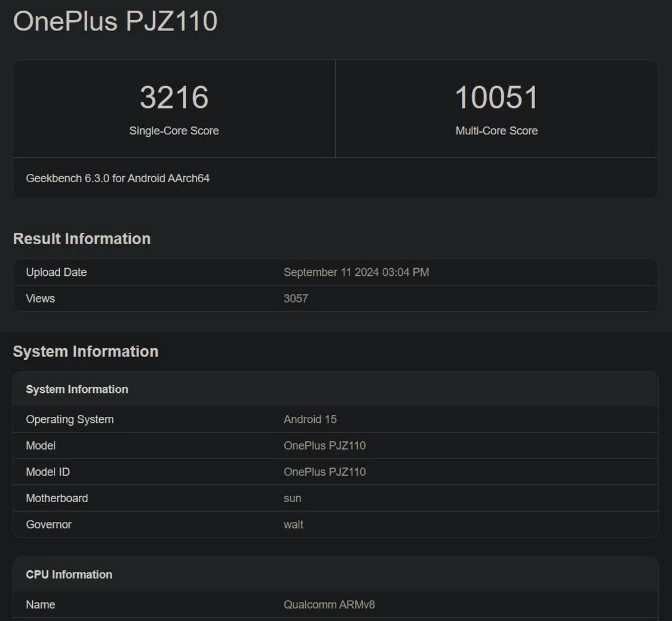Click OnePlus PJZ110 in the Model ID row

pyautogui.click(x=324, y=472)
